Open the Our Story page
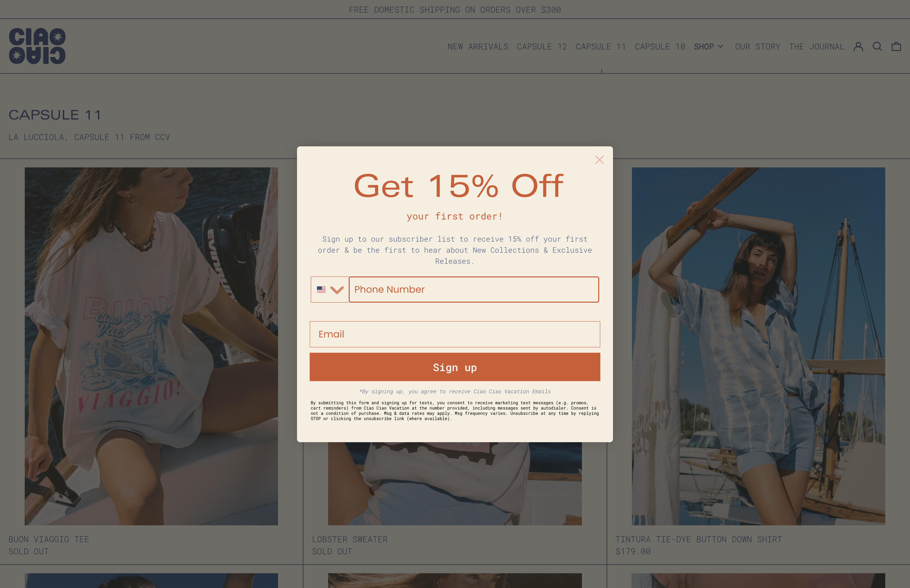Image resolution: width=910 pixels, height=588 pixels. pos(757,47)
